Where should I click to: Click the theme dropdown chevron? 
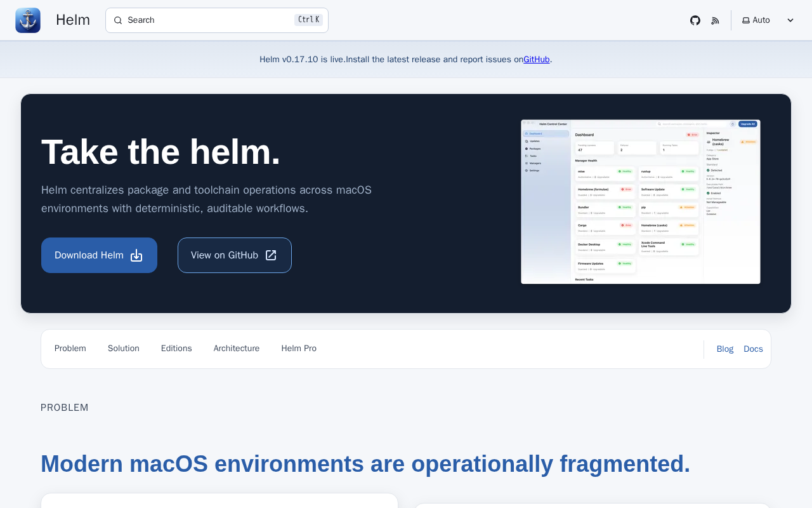click(x=790, y=20)
